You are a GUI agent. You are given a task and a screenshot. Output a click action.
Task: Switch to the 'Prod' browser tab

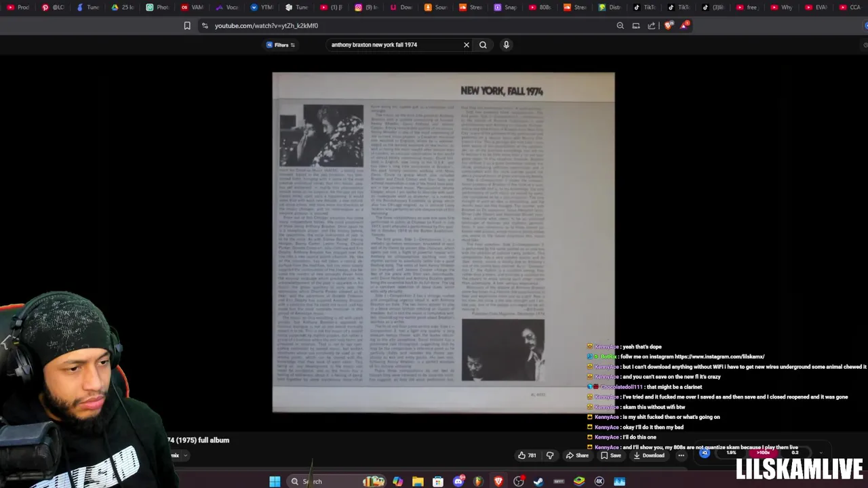[x=19, y=7]
